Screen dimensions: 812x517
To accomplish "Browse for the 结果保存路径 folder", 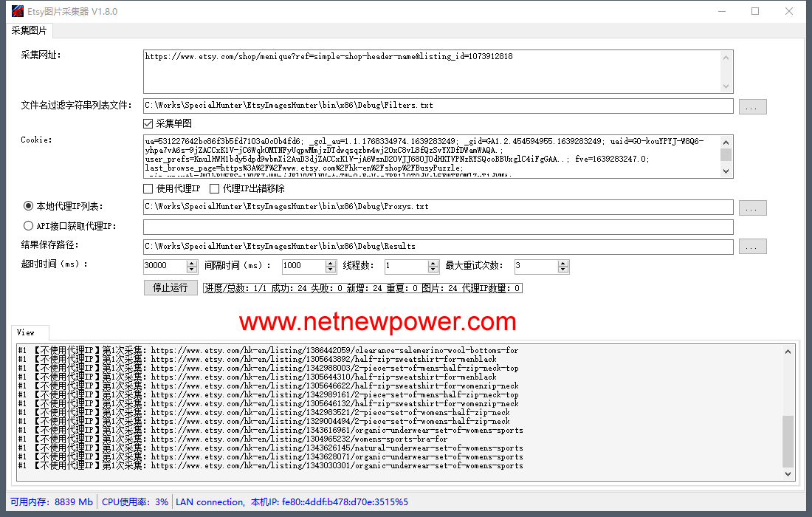I will point(752,247).
